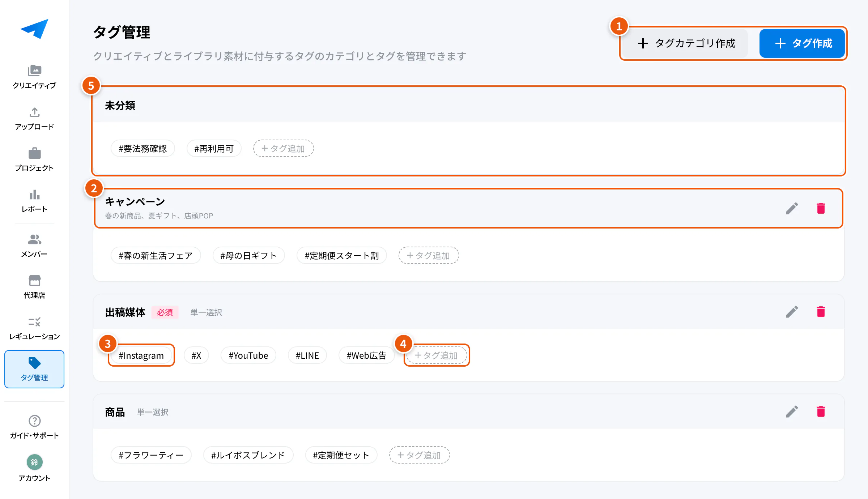
Task: Select the #母の日ギフト tag
Action: tap(248, 255)
